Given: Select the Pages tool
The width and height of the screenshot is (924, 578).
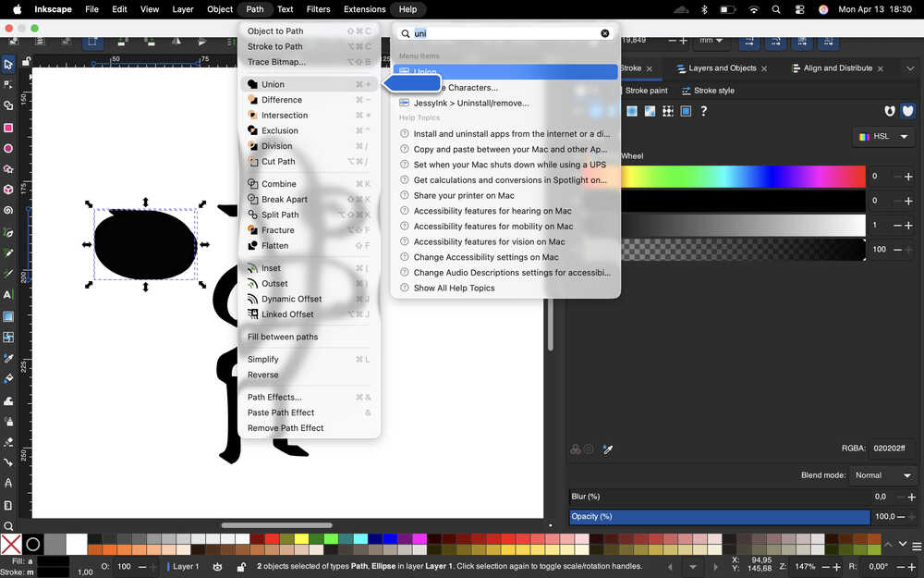Looking at the screenshot, I should (8, 506).
